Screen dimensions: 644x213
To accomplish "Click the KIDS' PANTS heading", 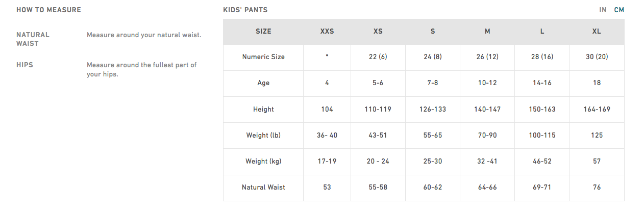I will 245,10.
